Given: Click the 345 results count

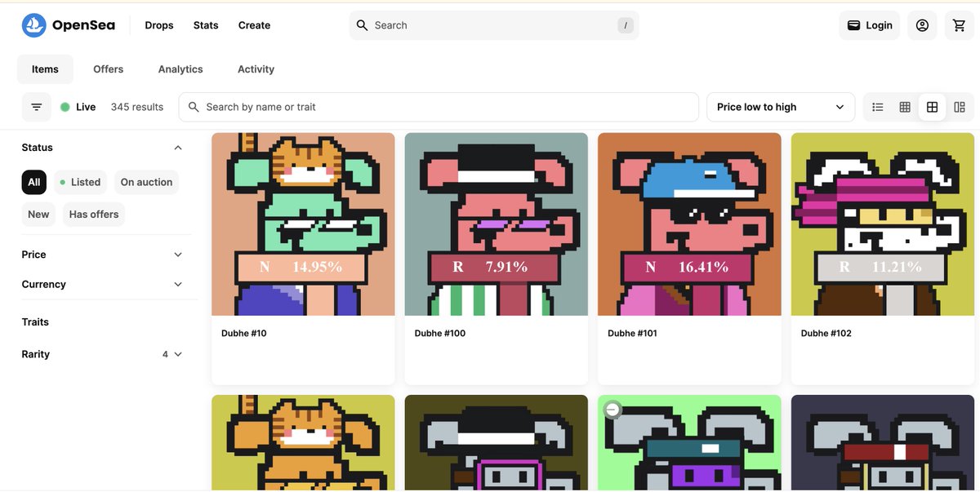Looking at the screenshot, I should (137, 107).
